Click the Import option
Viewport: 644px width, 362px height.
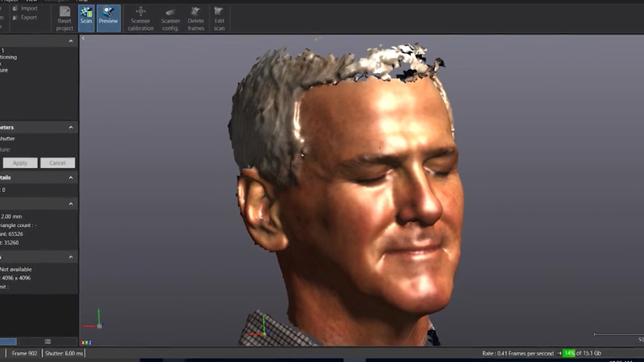click(x=25, y=8)
